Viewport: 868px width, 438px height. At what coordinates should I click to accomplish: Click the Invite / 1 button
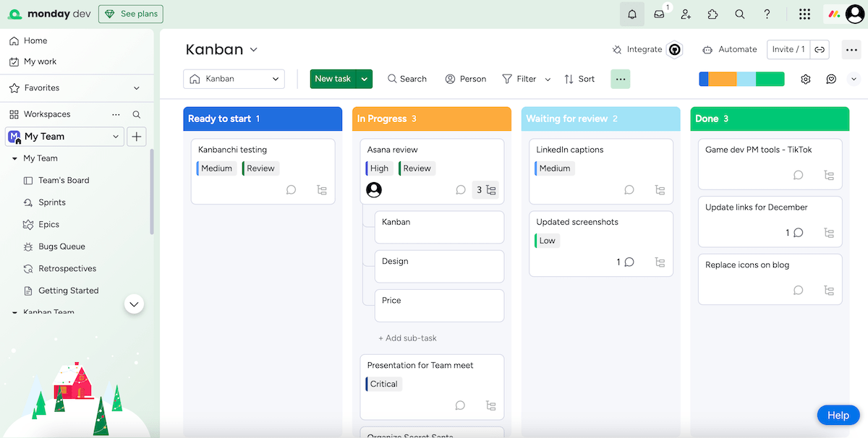(788, 49)
